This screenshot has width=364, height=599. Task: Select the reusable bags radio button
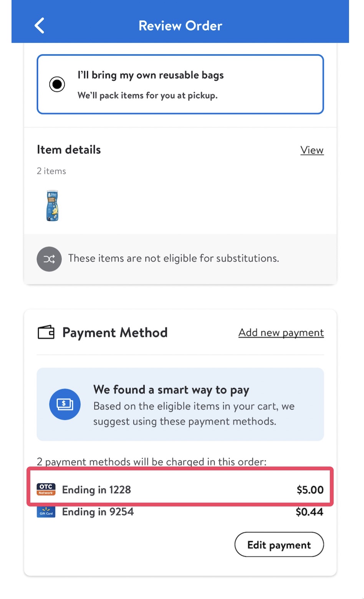click(x=57, y=84)
